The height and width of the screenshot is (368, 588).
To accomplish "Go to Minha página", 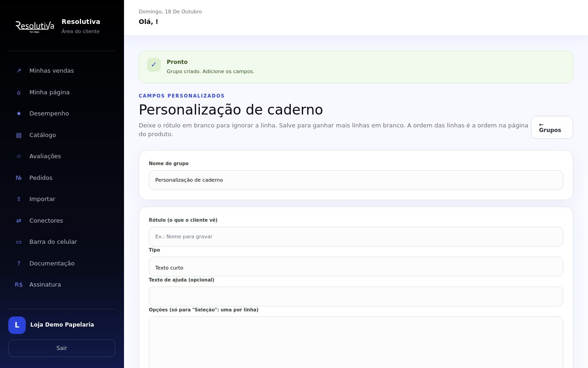I will pyautogui.click(x=62, y=92).
